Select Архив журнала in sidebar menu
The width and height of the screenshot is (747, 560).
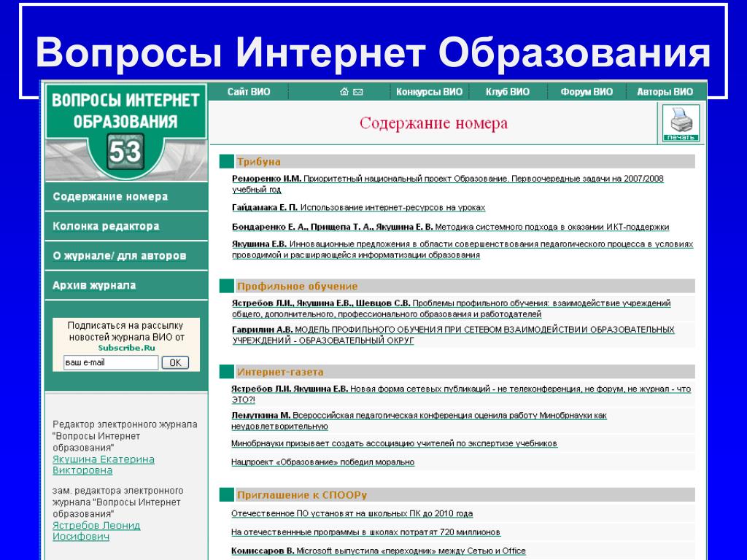pyautogui.click(x=126, y=285)
